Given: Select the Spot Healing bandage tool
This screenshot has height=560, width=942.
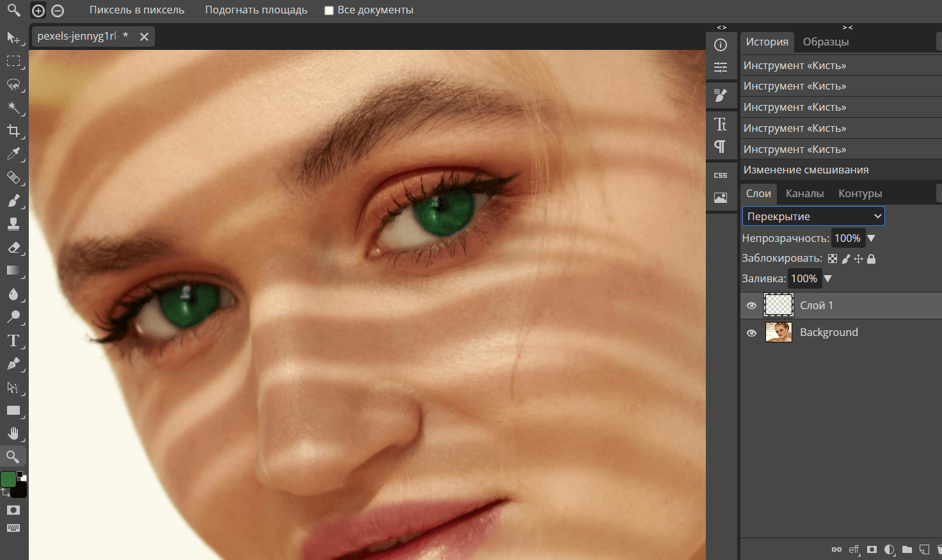Looking at the screenshot, I should [13, 177].
